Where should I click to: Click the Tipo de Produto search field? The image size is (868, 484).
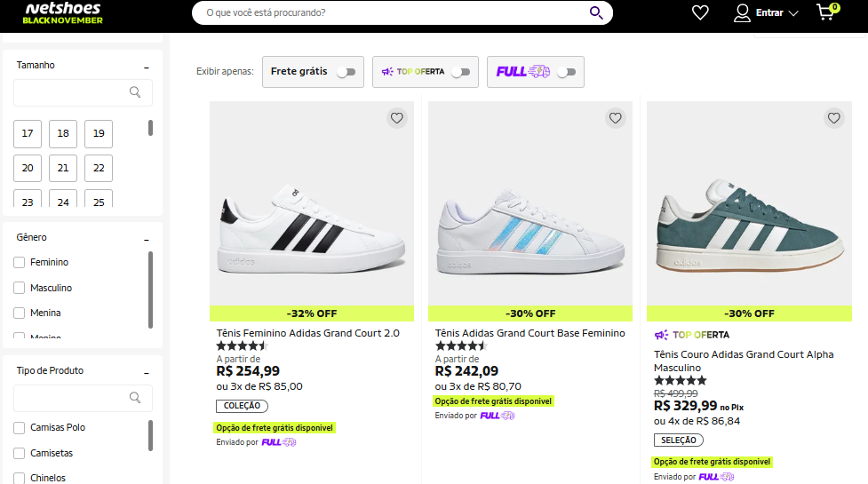coord(73,398)
